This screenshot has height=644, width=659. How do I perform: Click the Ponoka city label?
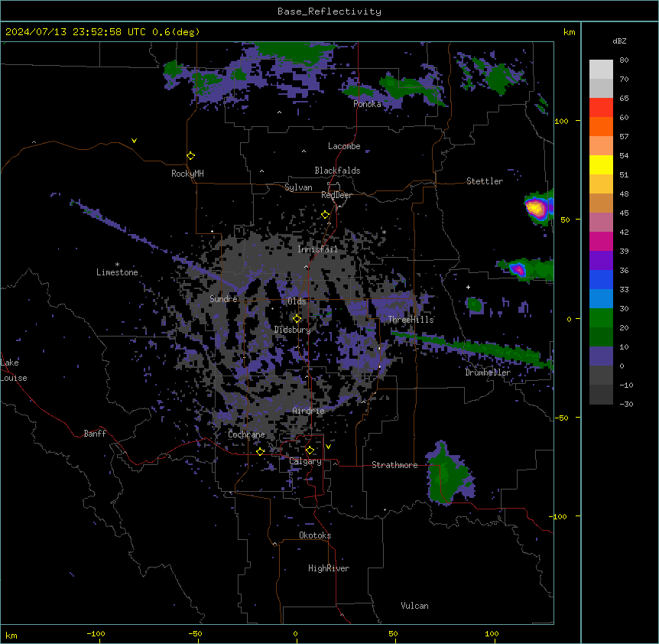click(x=367, y=104)
